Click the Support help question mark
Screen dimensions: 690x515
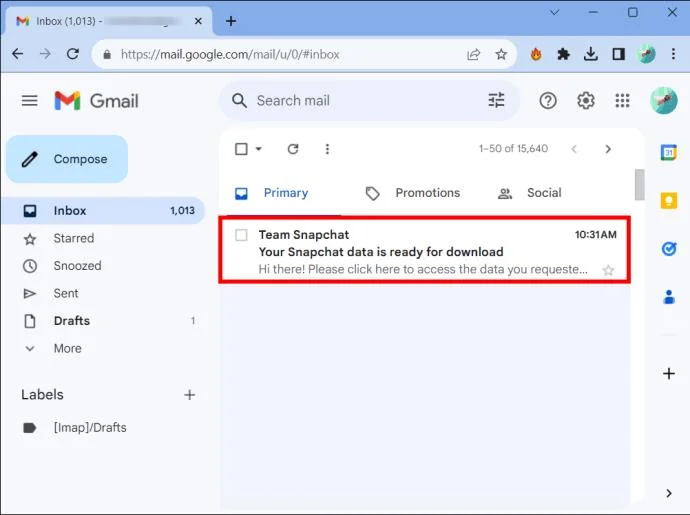[x=548, y=101]
